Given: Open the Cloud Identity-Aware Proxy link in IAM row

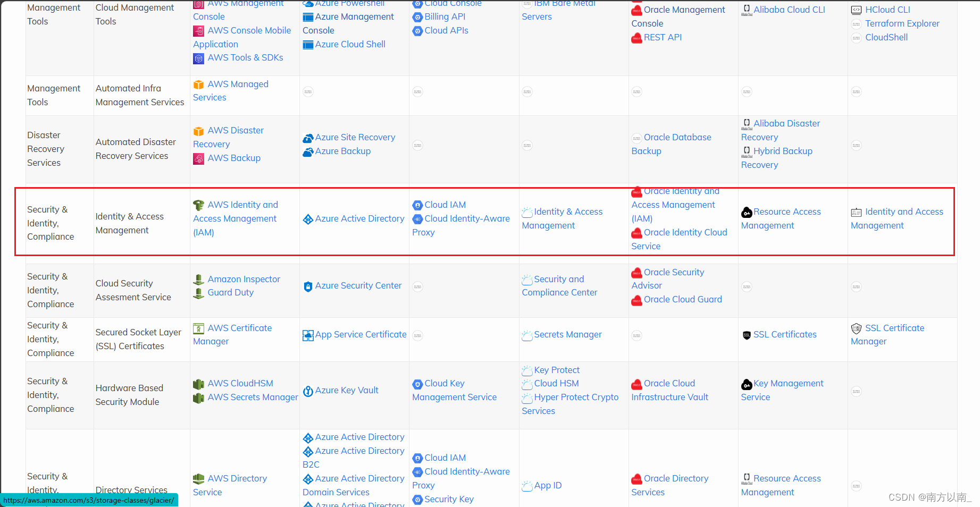Looking at the screenshot, I should tap(461, 225).
